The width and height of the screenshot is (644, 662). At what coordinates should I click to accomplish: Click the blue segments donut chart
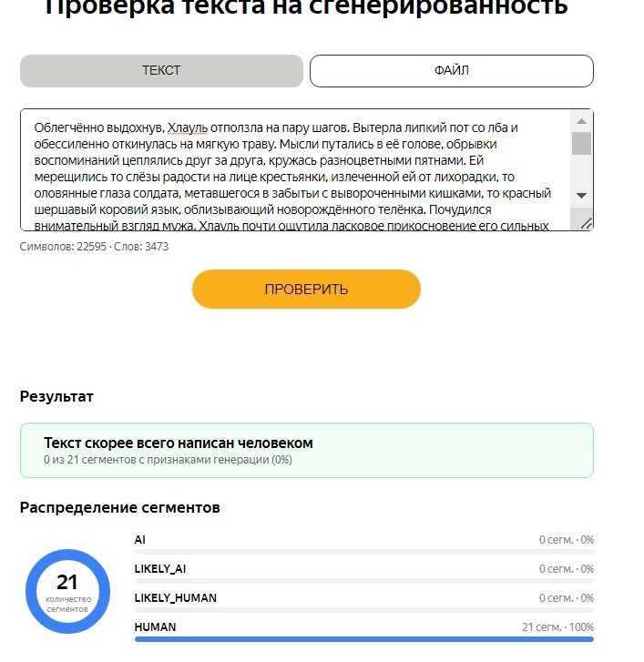tap(67, 591)
